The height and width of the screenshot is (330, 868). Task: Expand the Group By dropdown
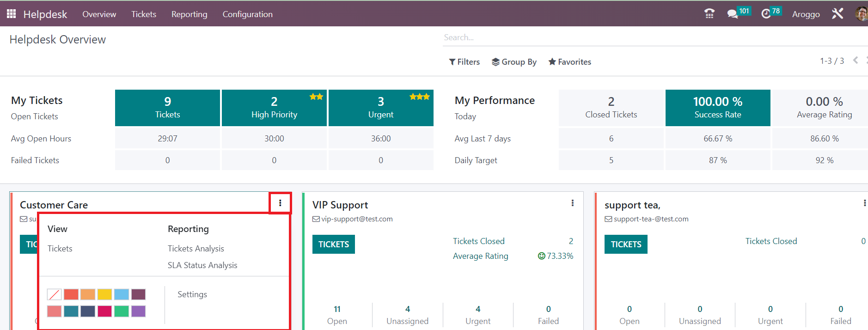tap(514, 62)
